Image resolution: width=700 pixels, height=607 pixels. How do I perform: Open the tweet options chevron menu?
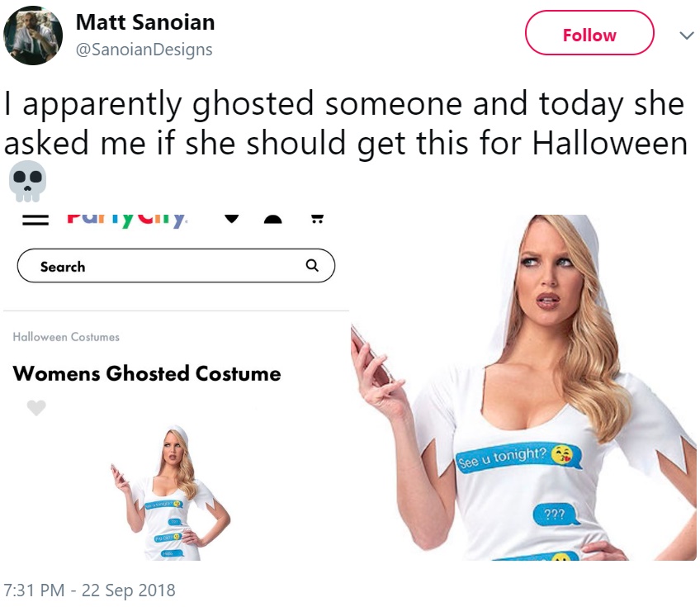pos(687,36)
